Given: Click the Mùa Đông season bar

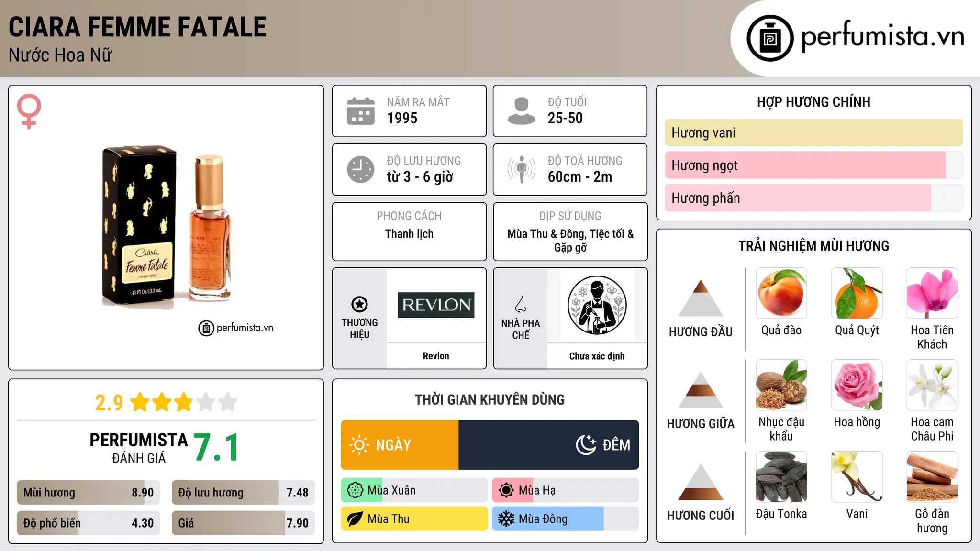Looking at the screenshot, I should (566, 519).
